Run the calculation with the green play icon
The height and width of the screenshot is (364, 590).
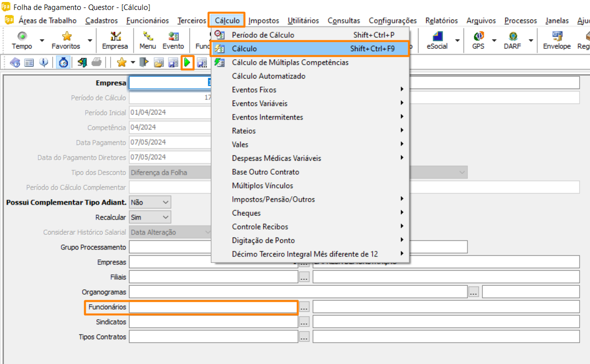pos(187,62)
